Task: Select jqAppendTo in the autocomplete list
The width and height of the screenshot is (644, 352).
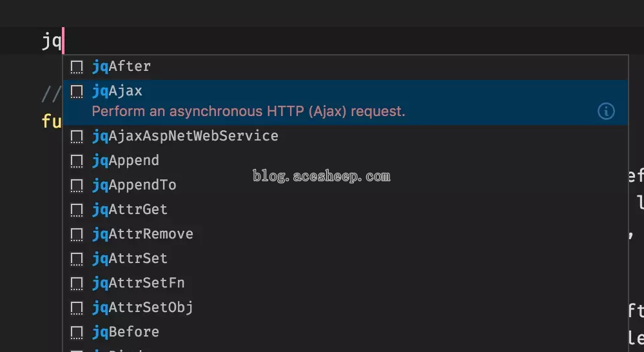Action: click(134, 185)
